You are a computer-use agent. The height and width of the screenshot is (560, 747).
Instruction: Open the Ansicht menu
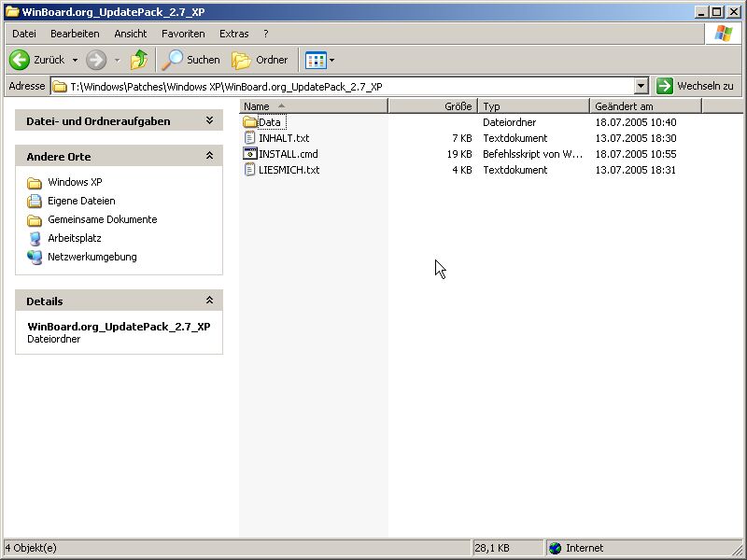click(131, 34)
